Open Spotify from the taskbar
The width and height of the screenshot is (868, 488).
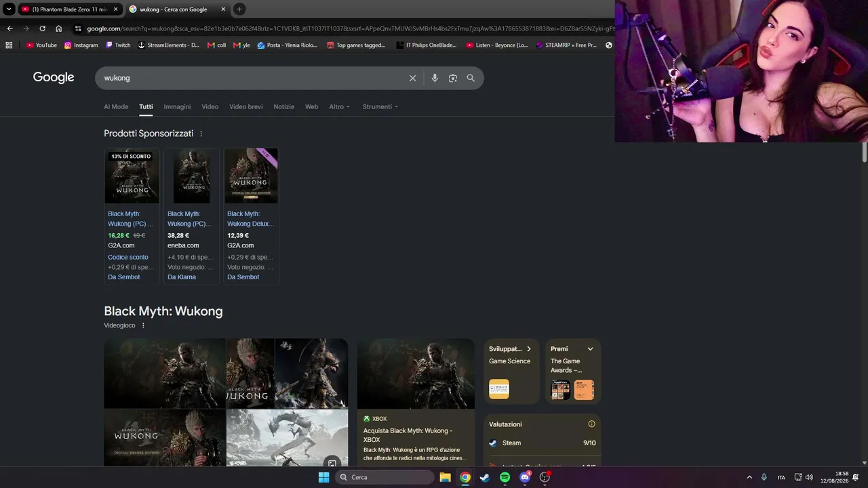[x=505, y=477]
